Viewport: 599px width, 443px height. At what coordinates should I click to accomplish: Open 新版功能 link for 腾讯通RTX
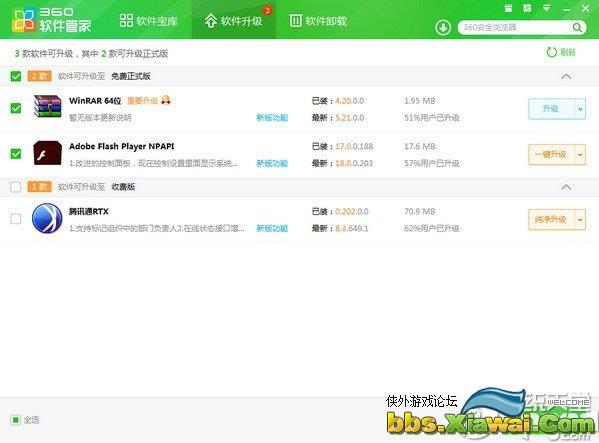[272, 228]
